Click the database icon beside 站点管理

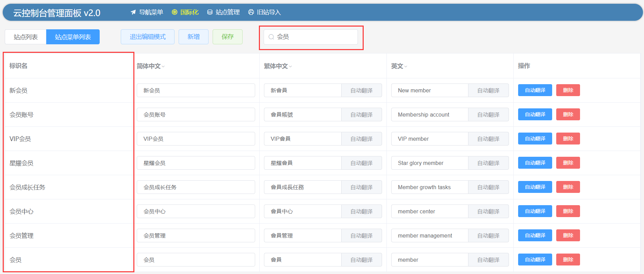point(210,12)
